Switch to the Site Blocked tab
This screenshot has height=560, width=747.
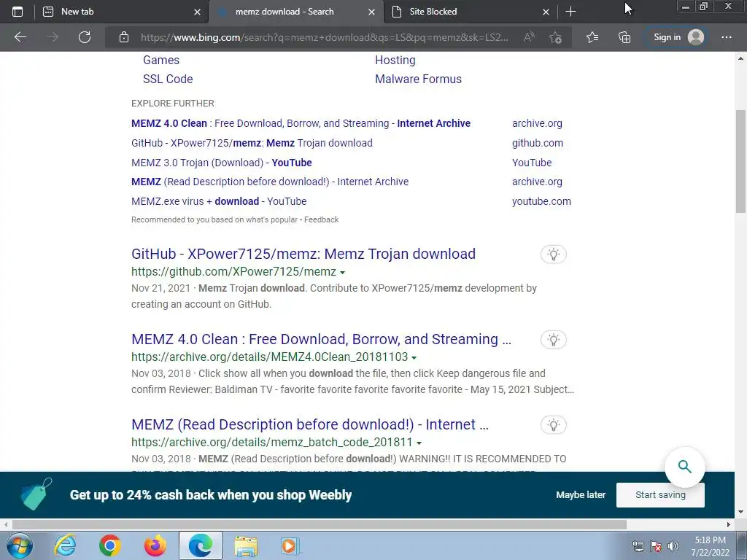[x=471, y=12]
